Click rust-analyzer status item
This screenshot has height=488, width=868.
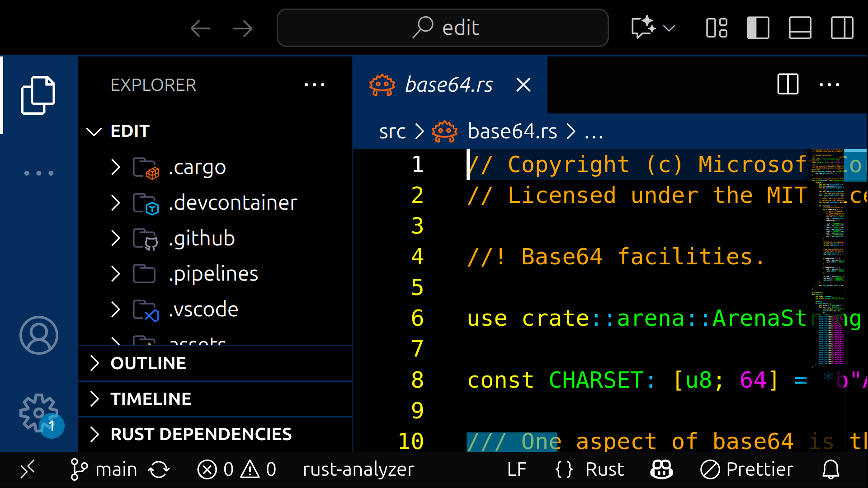tap(358, 469)
